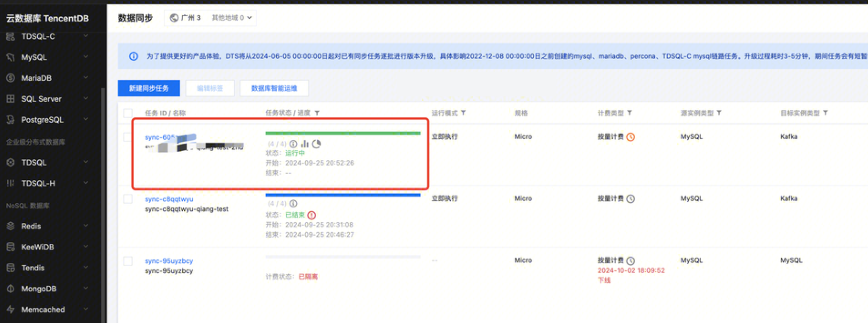This screenshot has width=868, height=323.
Task: Click the billing clock icon for sync-95uyzbcy
Action: coord(631,260)
